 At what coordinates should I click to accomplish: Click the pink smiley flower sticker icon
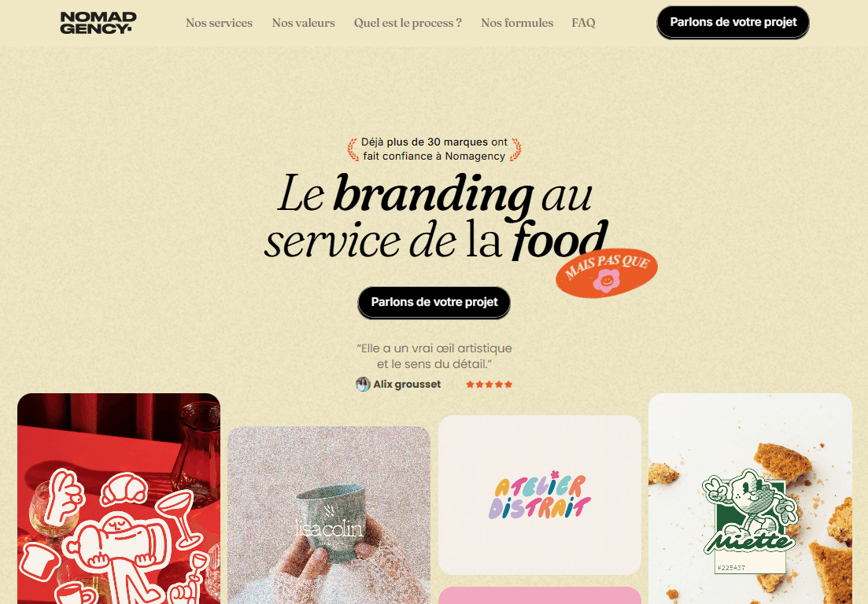click(x=606, y=281)
